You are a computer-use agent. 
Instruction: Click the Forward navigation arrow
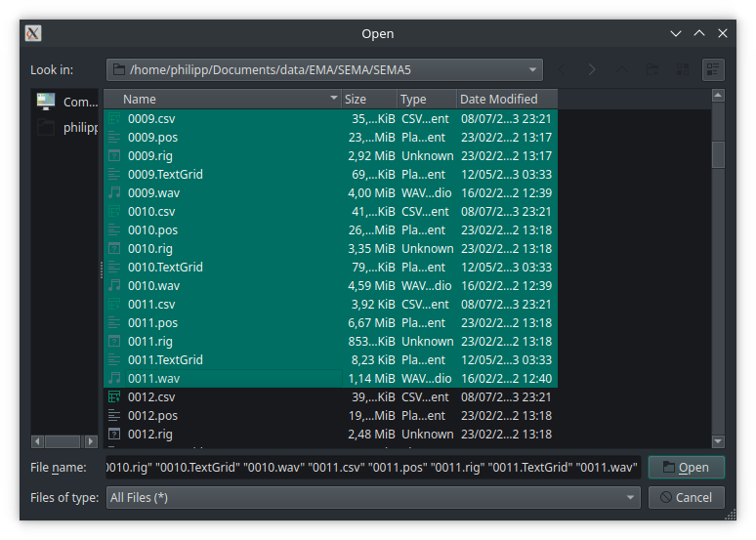592,69
